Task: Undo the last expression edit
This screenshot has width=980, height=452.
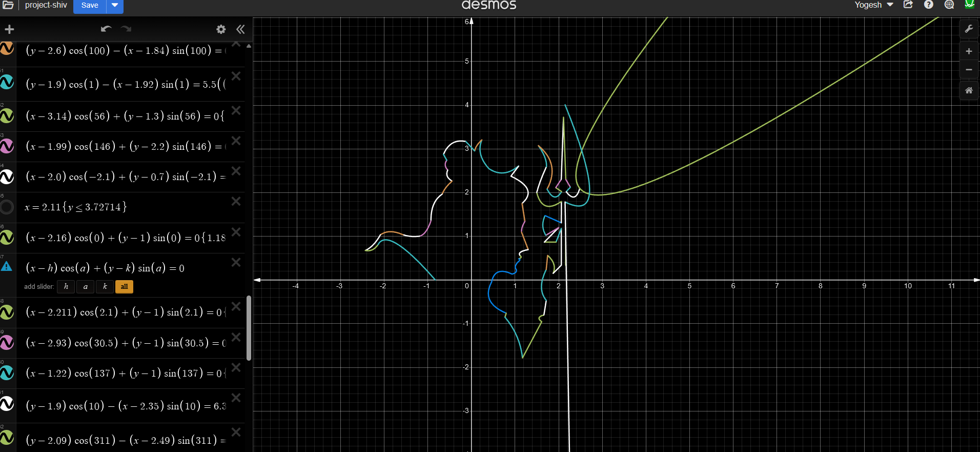Action: pos(106,29)
